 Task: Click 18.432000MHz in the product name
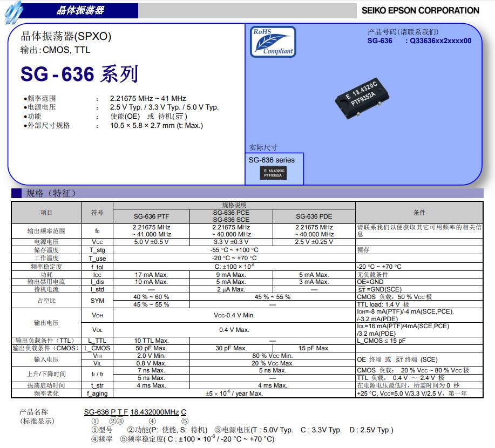tap(155, 412)
